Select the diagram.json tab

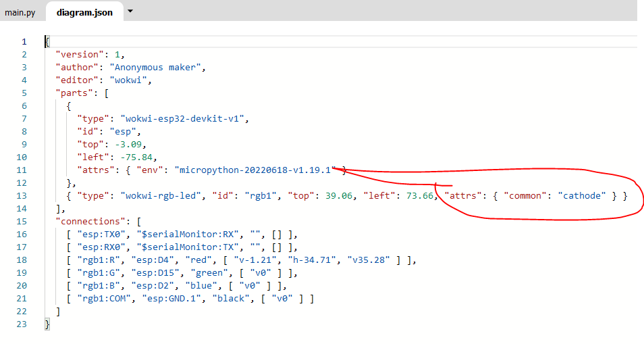coord(84,12)
